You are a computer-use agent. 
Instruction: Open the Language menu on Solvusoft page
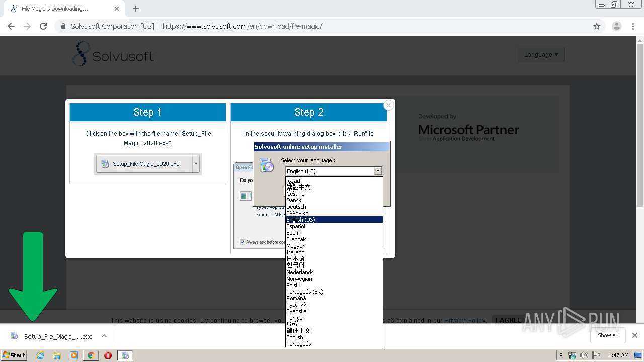tap(541, 54)
